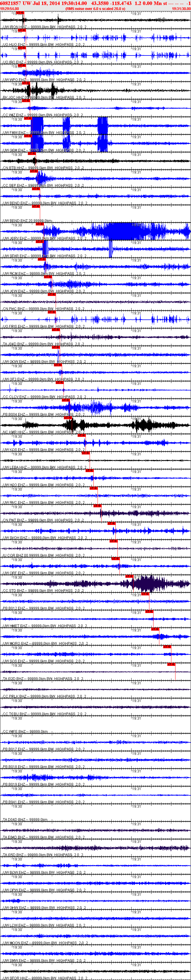Click the 'UO HUO EHZ' station label
This screenshot has width=191, height=980.
point(14,45)
